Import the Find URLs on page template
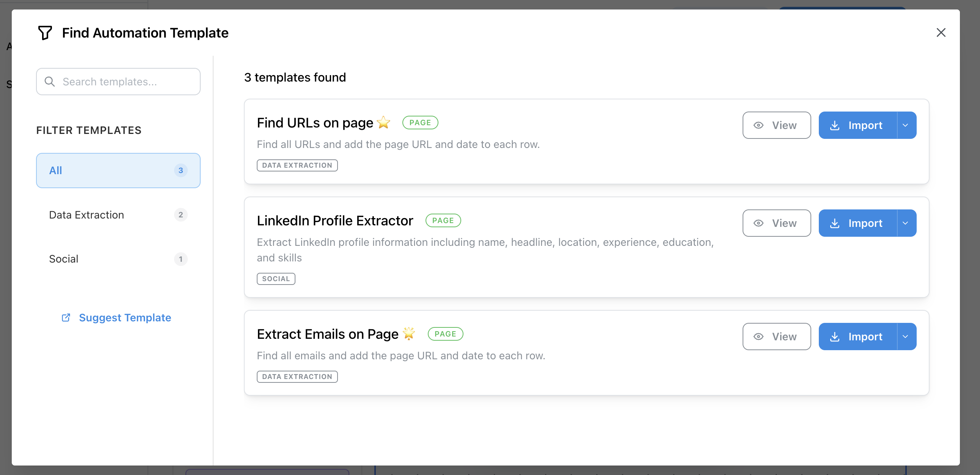980x475 pixels. [857, 125]
